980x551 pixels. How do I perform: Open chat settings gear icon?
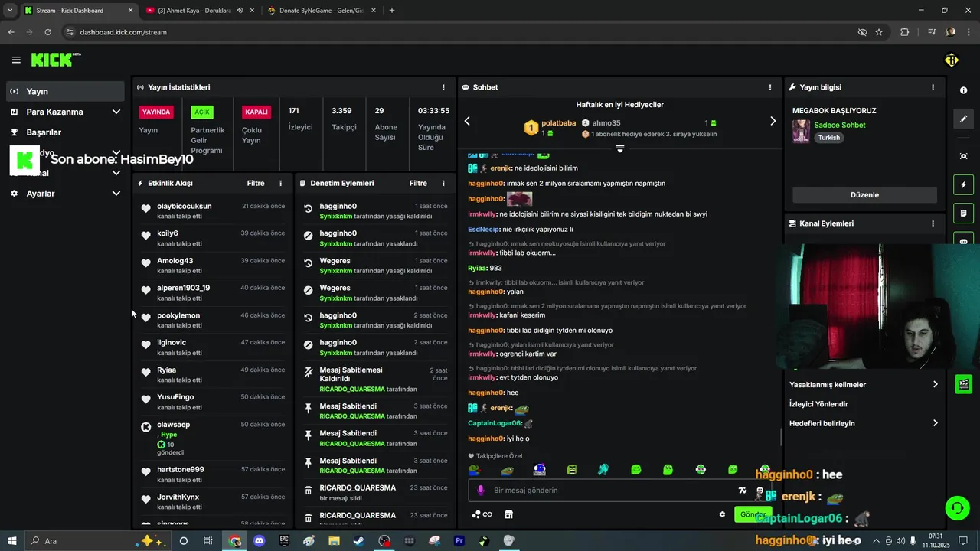point(722,514)
